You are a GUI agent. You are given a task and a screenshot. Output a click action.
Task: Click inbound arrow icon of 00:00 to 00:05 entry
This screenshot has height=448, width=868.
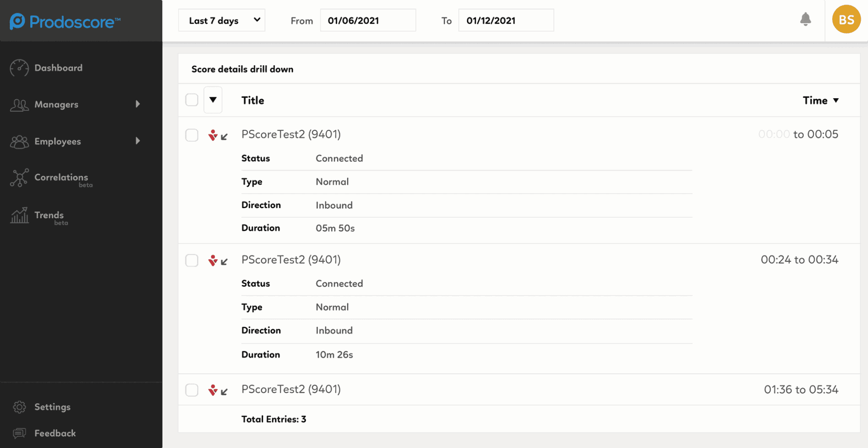tap(224, 136)
